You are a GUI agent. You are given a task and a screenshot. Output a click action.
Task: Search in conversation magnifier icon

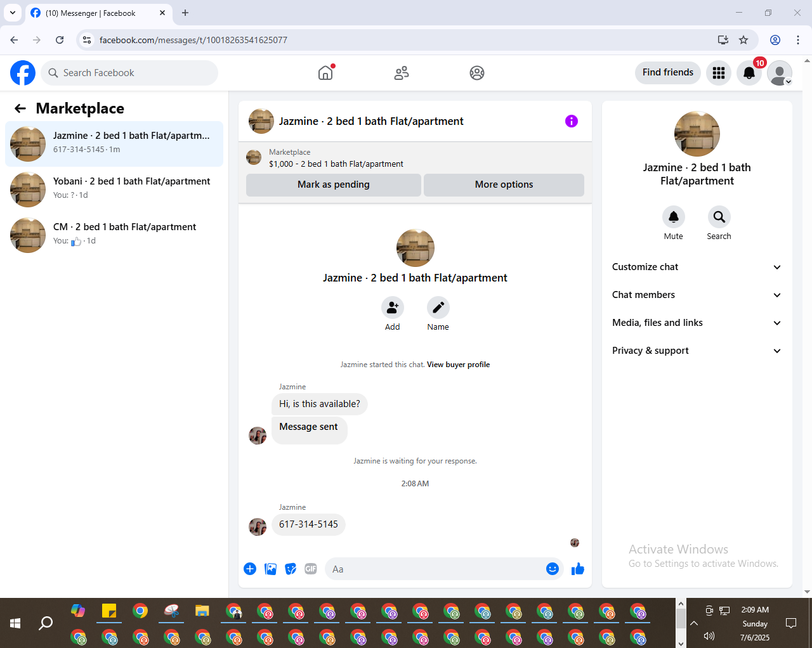coord(719,217)
